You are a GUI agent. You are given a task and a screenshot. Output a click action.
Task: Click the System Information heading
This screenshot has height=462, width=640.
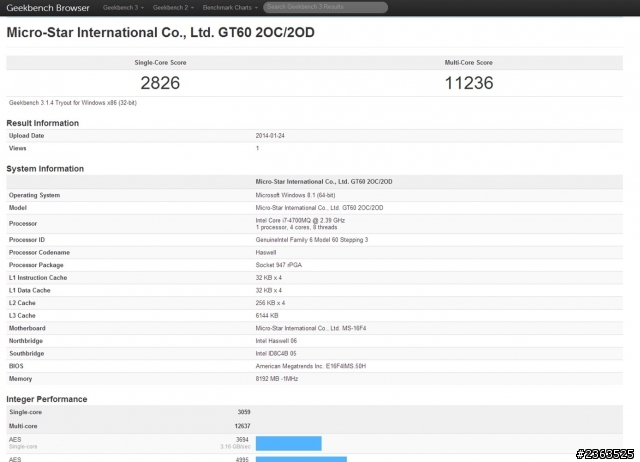click(x=45, y=169)
